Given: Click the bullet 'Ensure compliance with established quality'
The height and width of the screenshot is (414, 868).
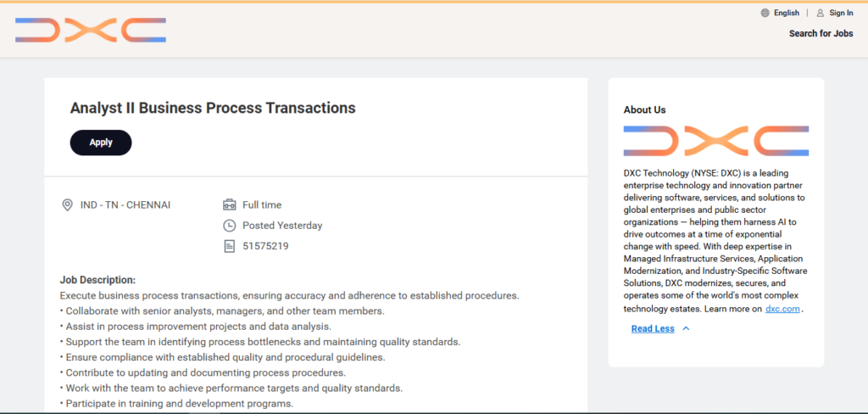Looking at the screenshot, I should click(x=223, y=357).
